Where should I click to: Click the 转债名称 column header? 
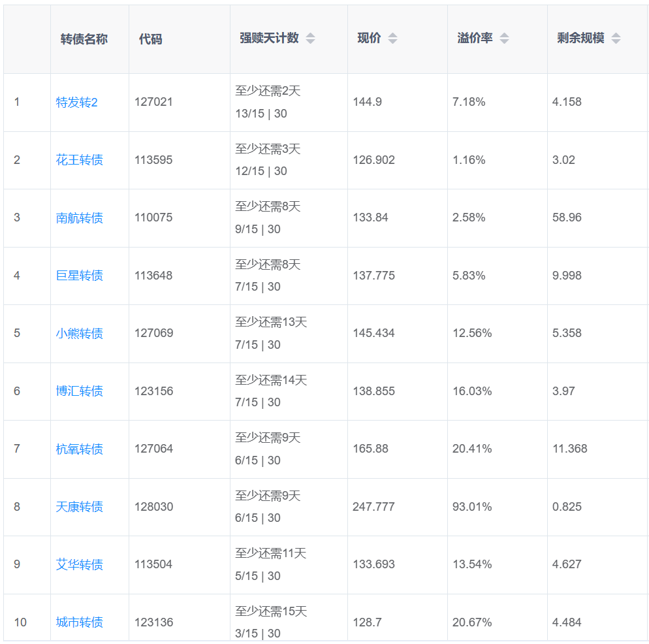(84, 39)
